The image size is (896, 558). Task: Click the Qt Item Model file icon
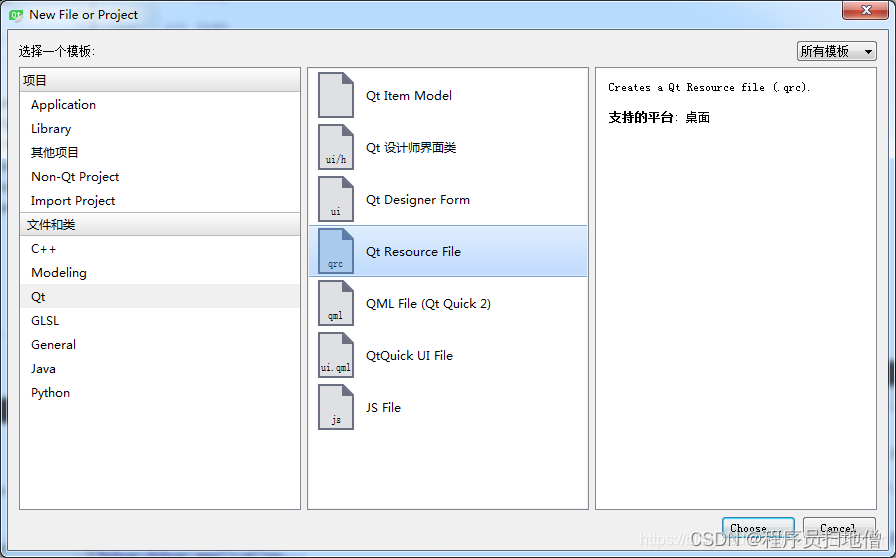point(336,95)
